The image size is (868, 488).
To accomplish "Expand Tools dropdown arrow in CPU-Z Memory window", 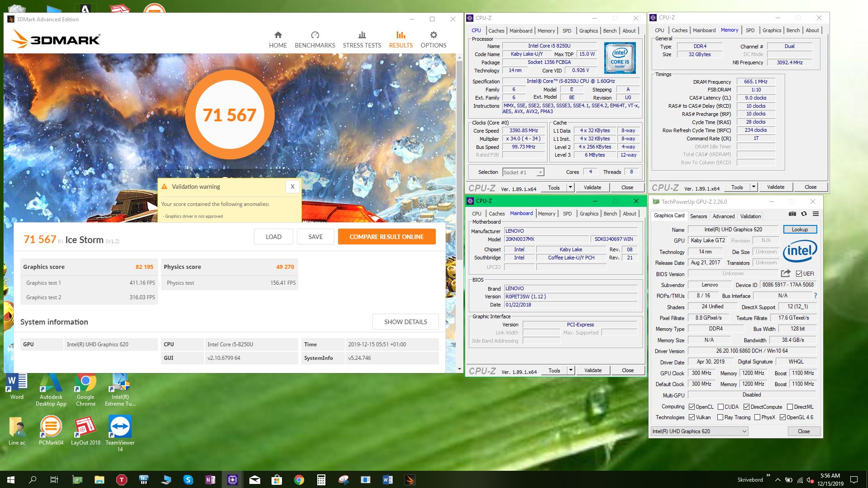I will [754, 187].
